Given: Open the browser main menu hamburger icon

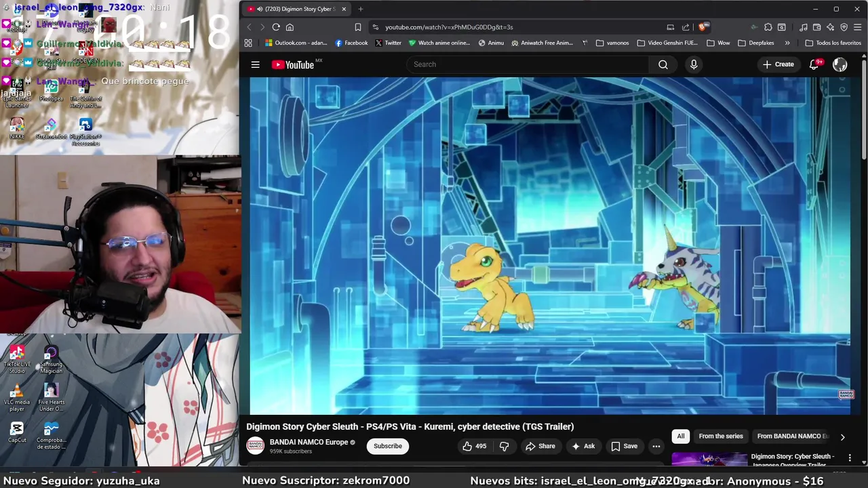Looking at the screenshot, I should (858, 27).
